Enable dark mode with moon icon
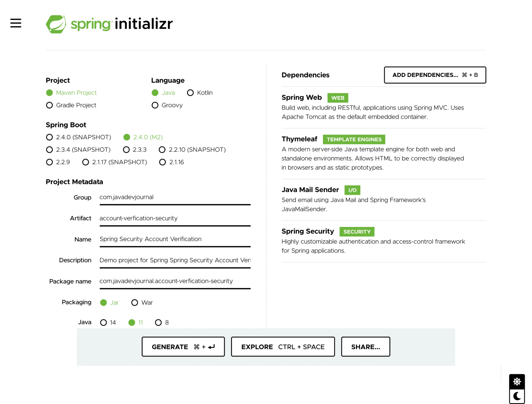This screenshot has width=532, height=404. click(517, 396)
